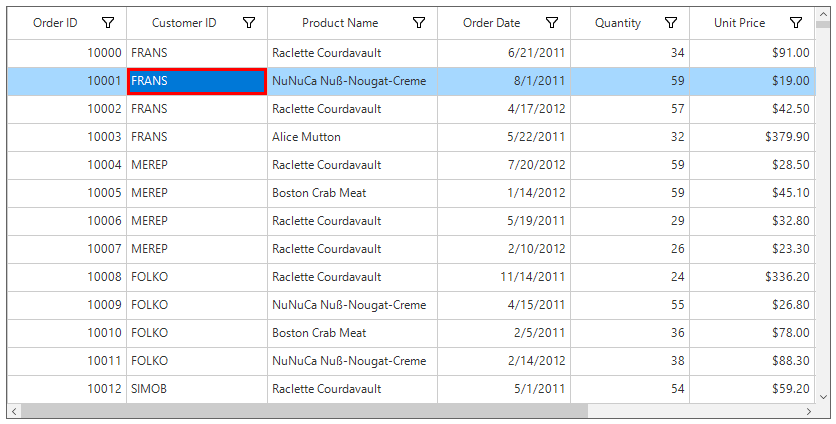Image resolution: width=836 pixels, height=424 pixels.
Task: Select the unit price $336.20
Action: 752,277
